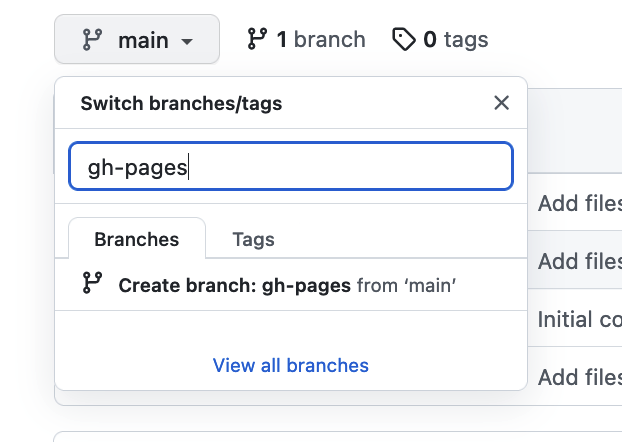Click the Switch branches/tags header title
Image resolution: width=622 pixels, height=442 pixels.
pyautogui.click(x=181, y=104)
